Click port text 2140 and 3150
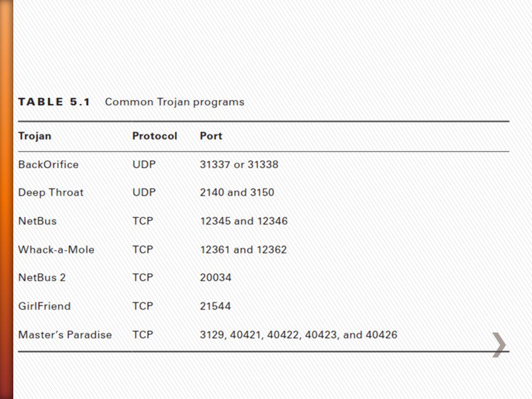The width and height of the screenshot is (532, 399). click(x=237, y=192)
